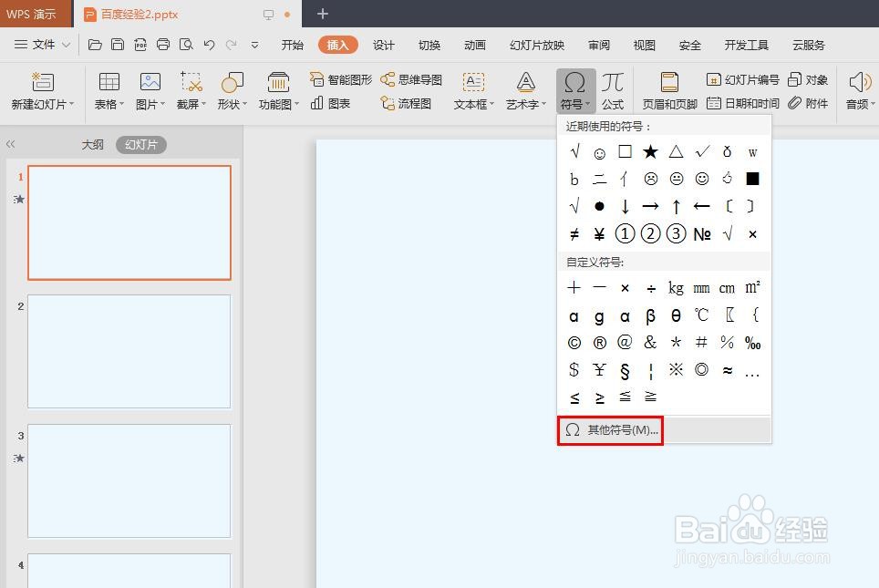
Task: Insert the yen ¥ symbol from recent symbols
Action: (x=599, y=233)
